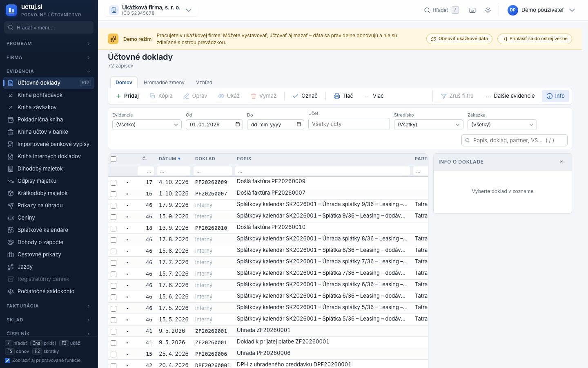Toggle the Info panel button

click(x=555, y=96)
